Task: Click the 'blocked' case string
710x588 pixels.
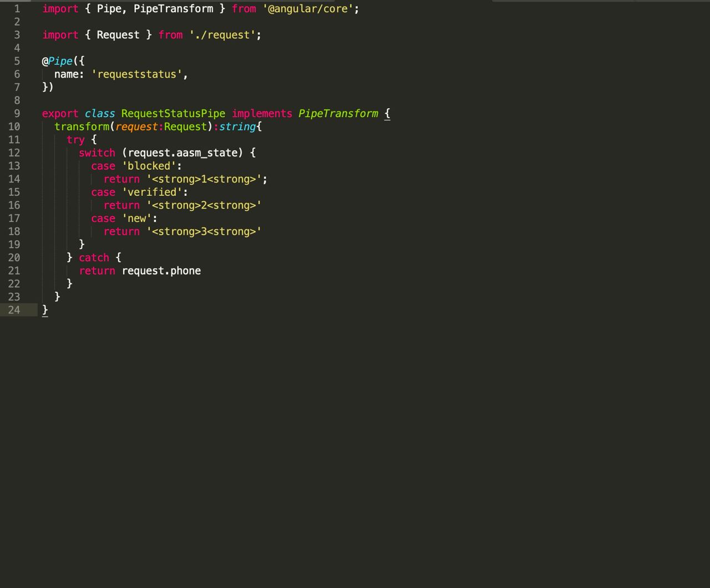Action: 149,166
